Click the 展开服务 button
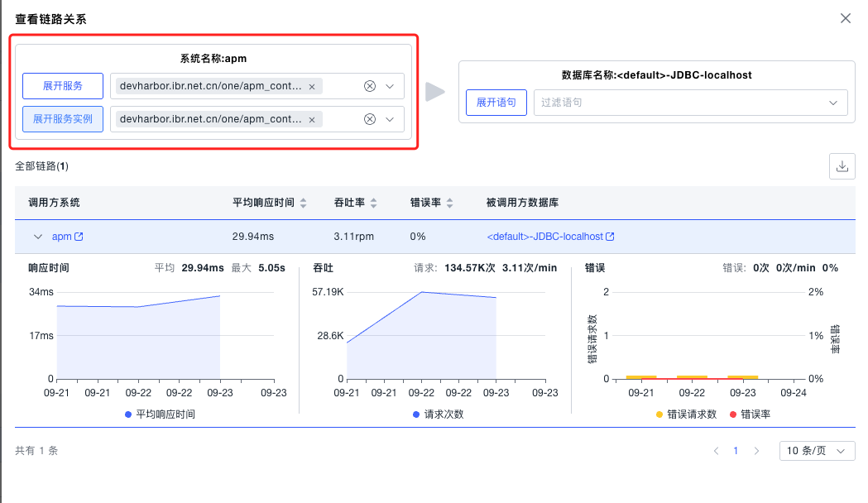The image size is (868, 503). [x=63, y=86]
